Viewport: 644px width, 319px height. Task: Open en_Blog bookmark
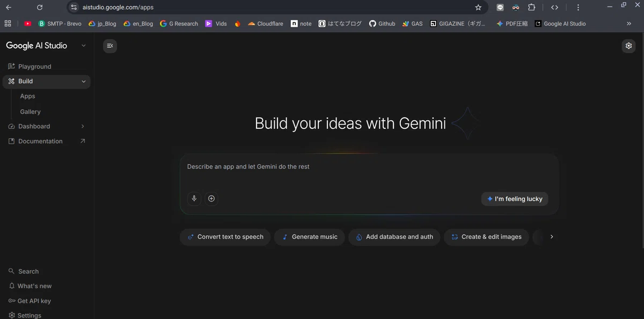138,24
